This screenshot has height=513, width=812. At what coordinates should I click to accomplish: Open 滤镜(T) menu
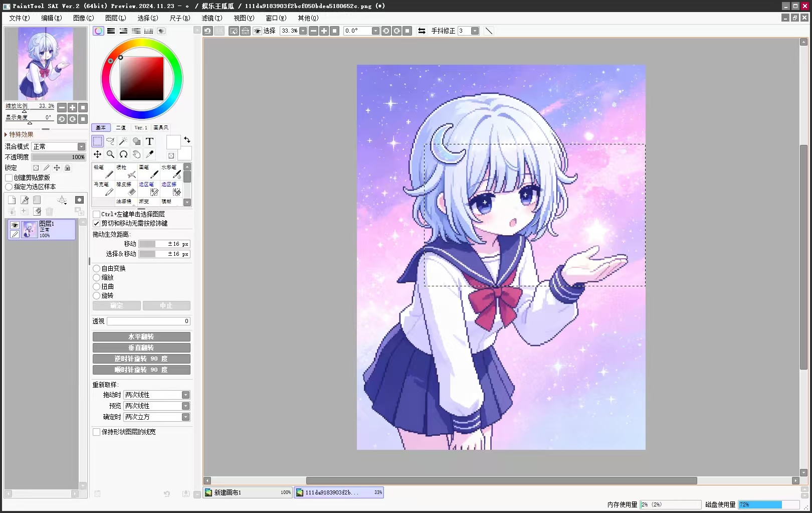212,18
